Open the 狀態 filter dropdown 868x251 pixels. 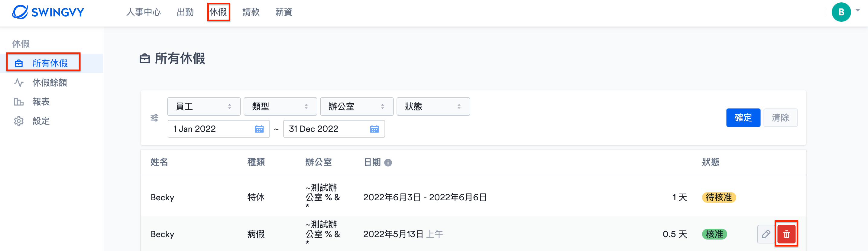[433, 107]
